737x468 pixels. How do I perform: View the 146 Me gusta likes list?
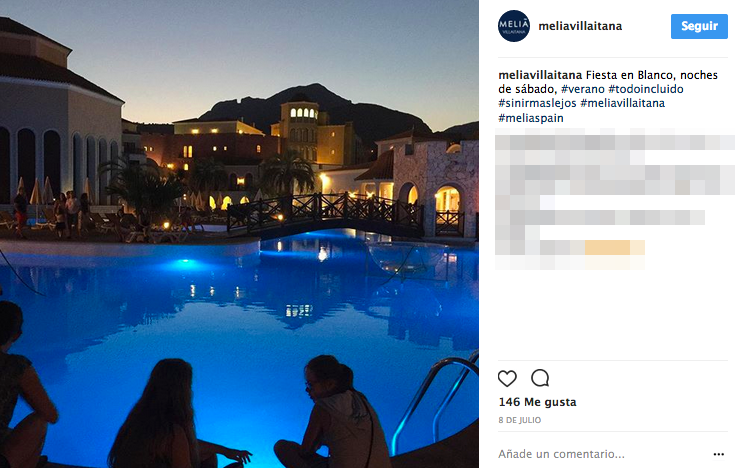pos(537,402)
